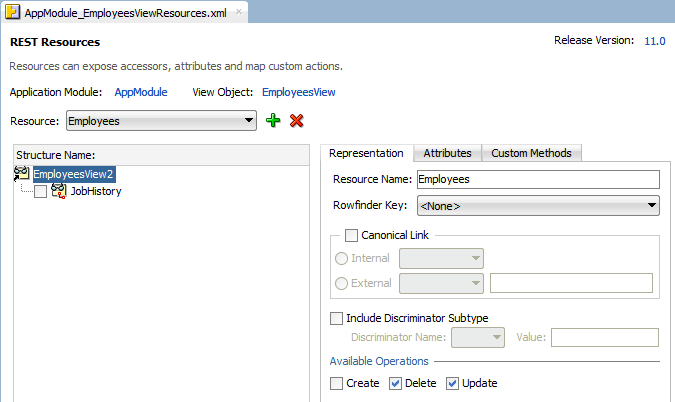Switch to the Attributes tab
675x402 pixels.
pos(447,153)
